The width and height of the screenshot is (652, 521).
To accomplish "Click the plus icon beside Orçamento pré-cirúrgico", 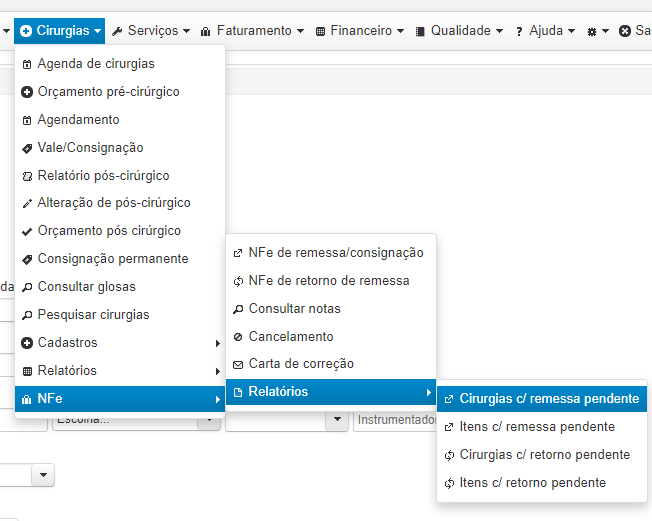I will point(27,92).
